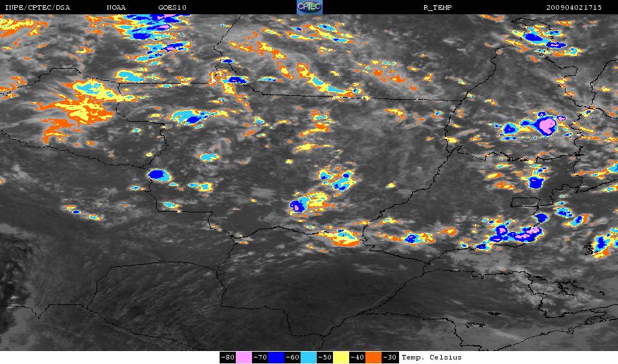Click the INPE/CPTEC/DSA header text

[37, 8]
